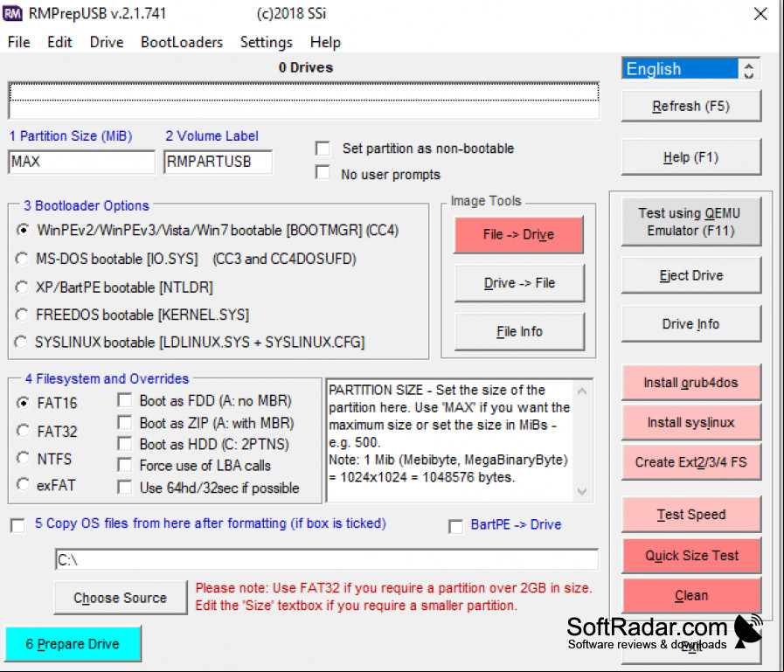Image resolution: width=784 pixels, height=672 pixels.
Task: Tick Boot as ZIP (A: with MBR)
Action: tap(124, 422)
